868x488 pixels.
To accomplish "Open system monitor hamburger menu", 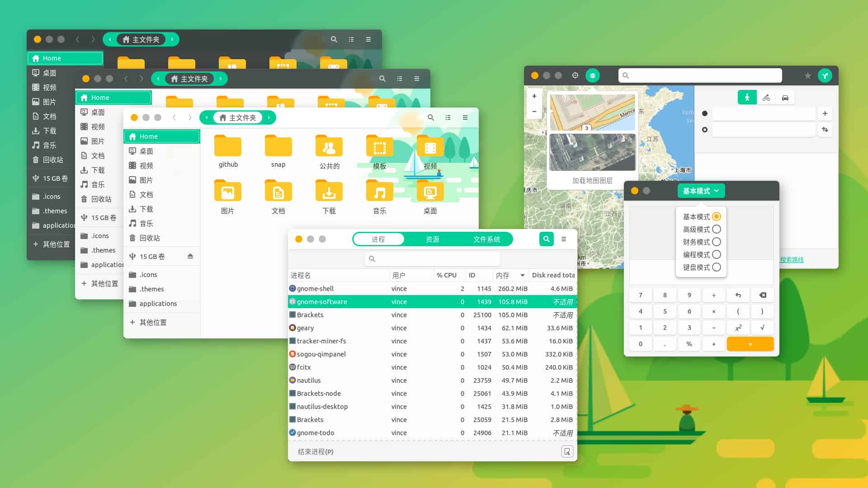I will pos(564,239).
